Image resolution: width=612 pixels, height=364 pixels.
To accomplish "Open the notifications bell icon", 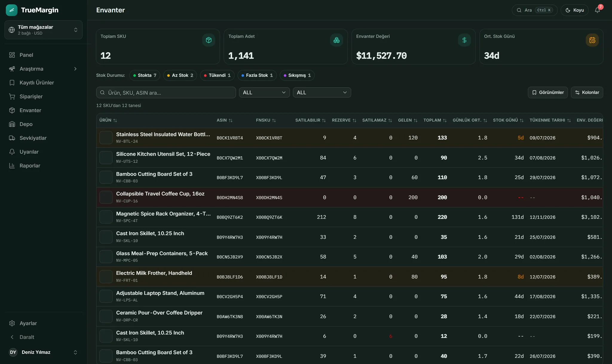I will [x=597, y=10].
